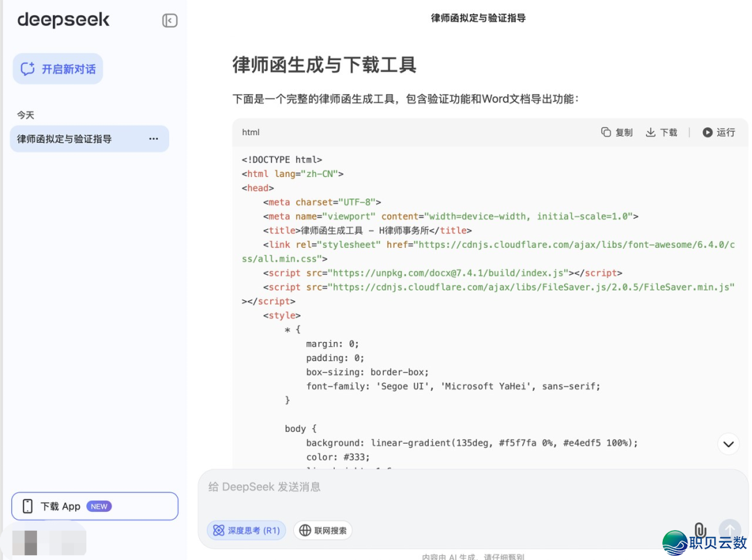Click the background: linear-gradient code line
This screenshot has width=752, height=560.
(472, 443)
